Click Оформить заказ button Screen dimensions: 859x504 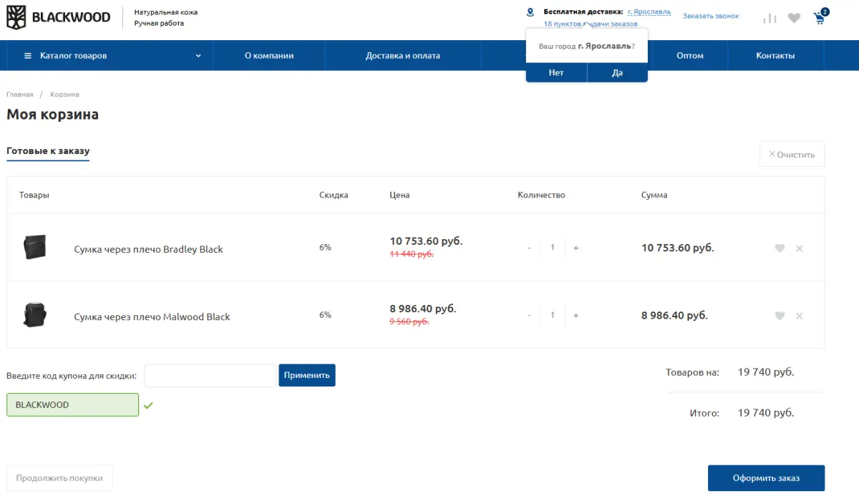click(x=766, y=478)
